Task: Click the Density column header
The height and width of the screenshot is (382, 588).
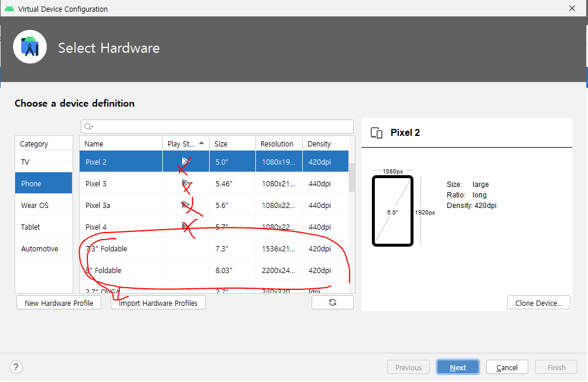Action: pyautogui.click(x=326, y=144)
